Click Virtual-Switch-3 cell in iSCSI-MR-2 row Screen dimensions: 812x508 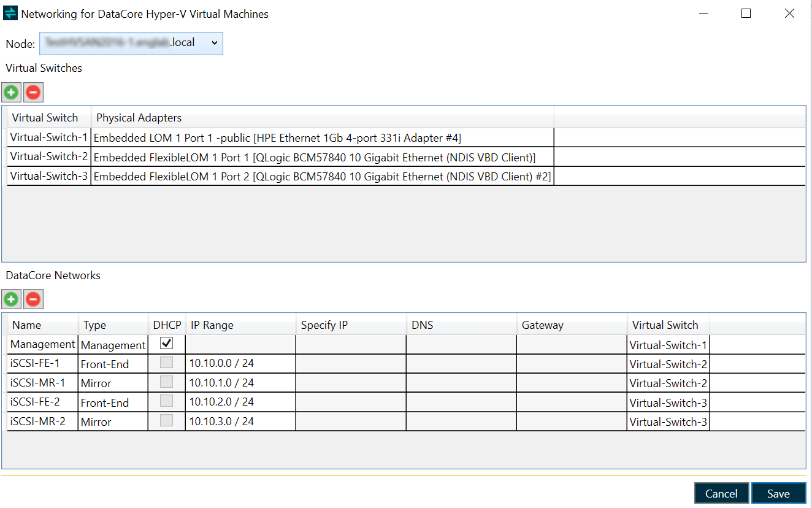click(x=668, y=421)
